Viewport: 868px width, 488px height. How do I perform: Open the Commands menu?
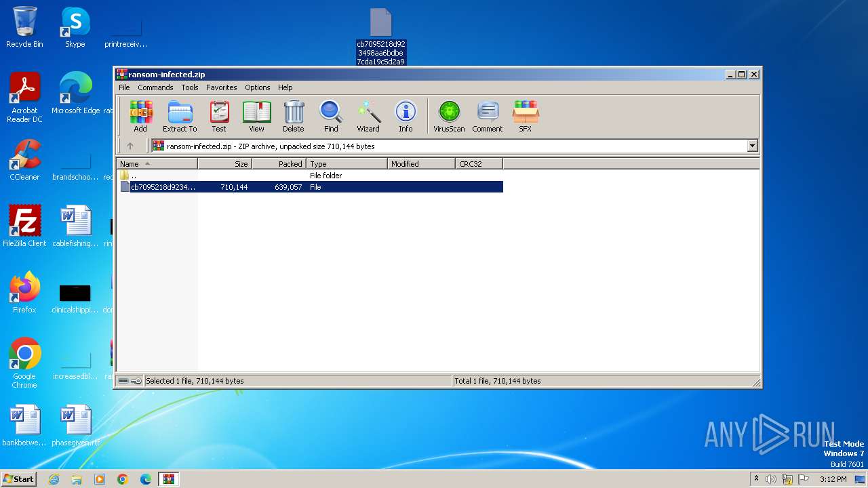click(155, 87)
